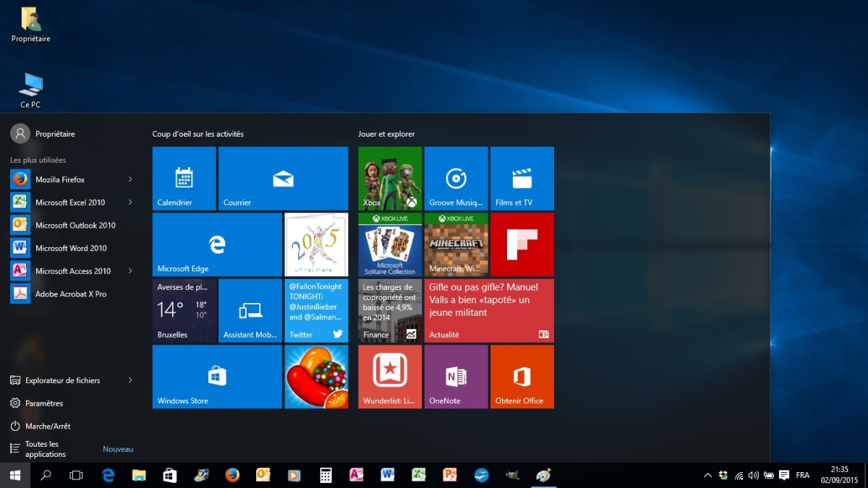This screenshot has height=488, width=868.
Task: Click the FRA language indicator
Action: click(x=802, y=475)
